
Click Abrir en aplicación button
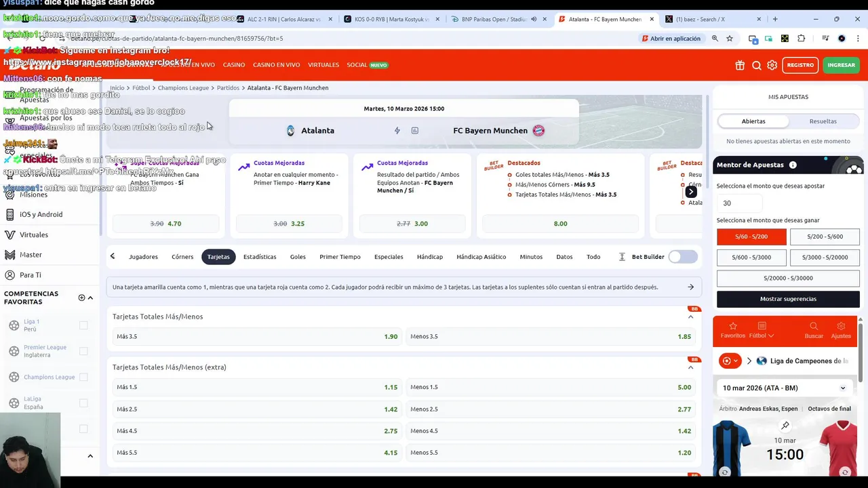click(671, 39)
